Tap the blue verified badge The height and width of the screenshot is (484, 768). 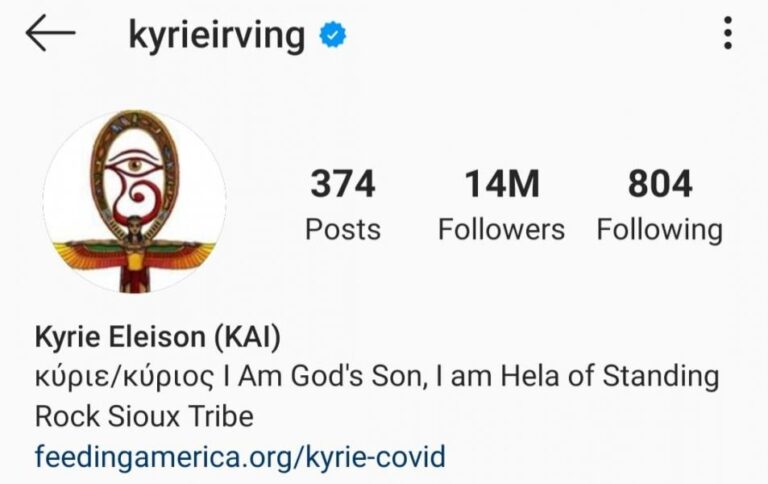[x=333, y=35]
